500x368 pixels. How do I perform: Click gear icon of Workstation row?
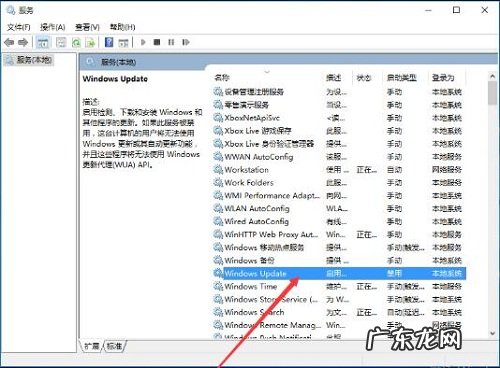pyautogui.click(x=218, y=170)
